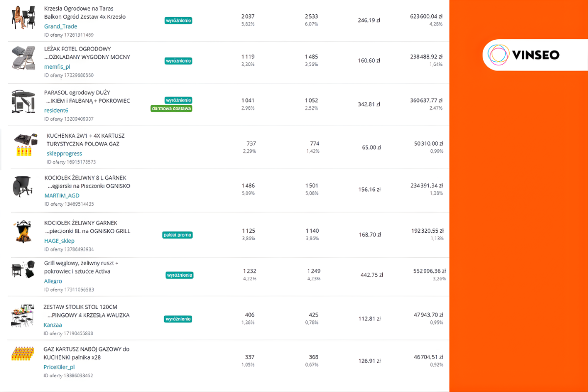Click the VINSEO logo
This screenshot has width=588, height=392.
(523, 55)
